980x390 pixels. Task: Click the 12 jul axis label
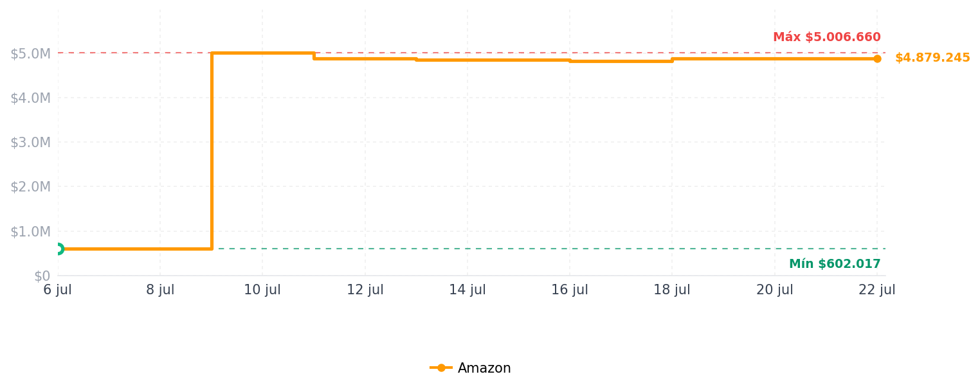point(365,290)
